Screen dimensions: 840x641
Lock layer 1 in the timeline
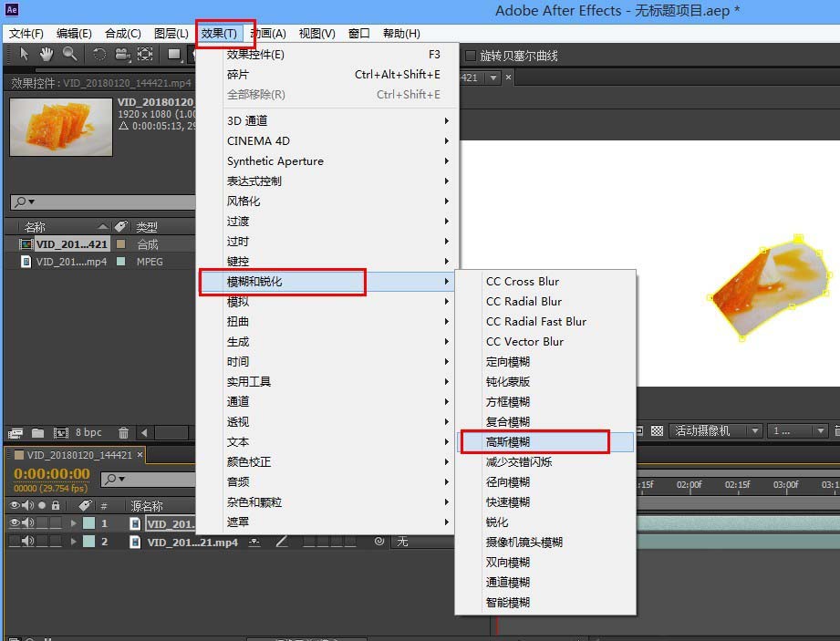[57, 523]
